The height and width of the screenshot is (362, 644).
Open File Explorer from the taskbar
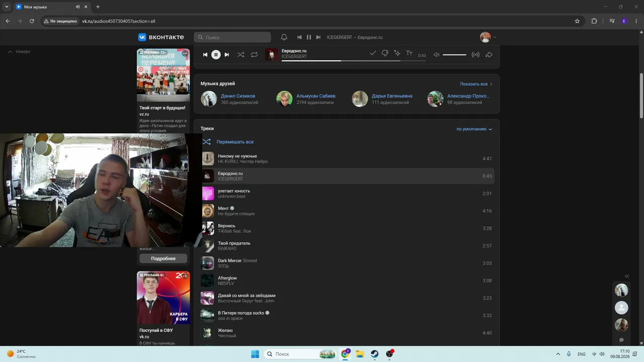tap(360, 354)
